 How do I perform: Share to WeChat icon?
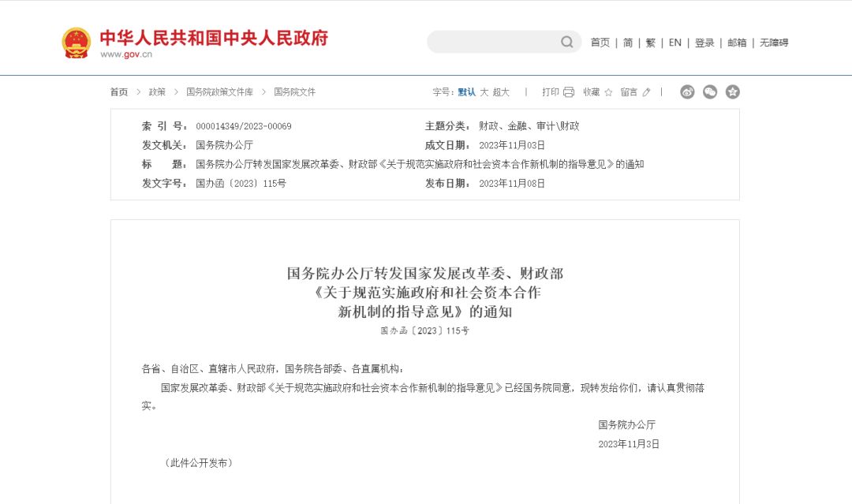click(x=710, y=91)
